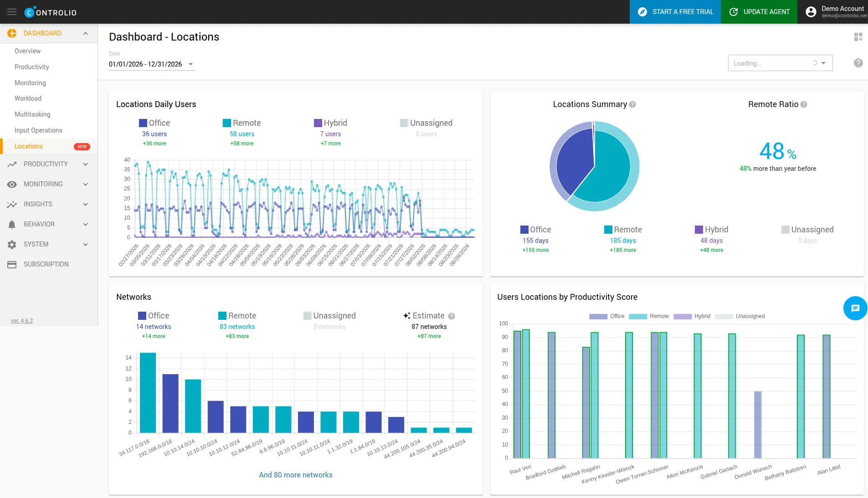This screenshot has width=868, height=498.
Task: Open the Loading filter dropdown
Action: click(x=780, y=63)
